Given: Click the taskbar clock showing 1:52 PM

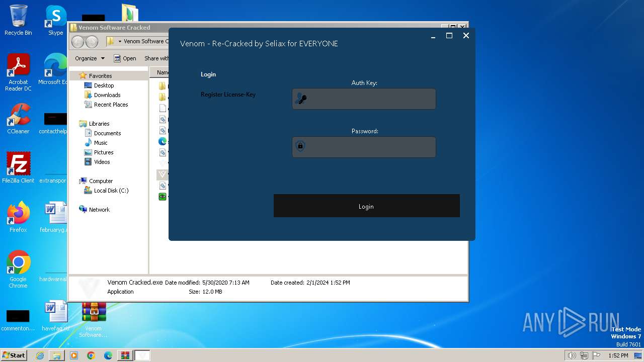Looking at the screenshot, I should (618, 355).
